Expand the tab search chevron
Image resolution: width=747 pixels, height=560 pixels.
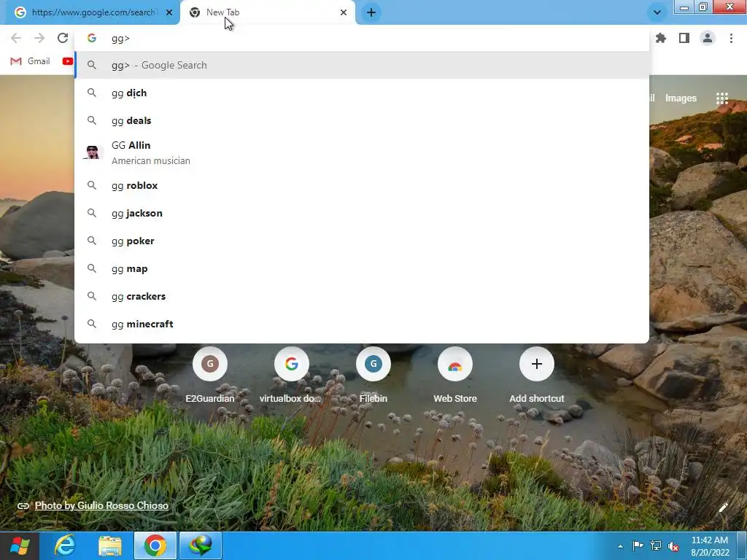[657, 12]
